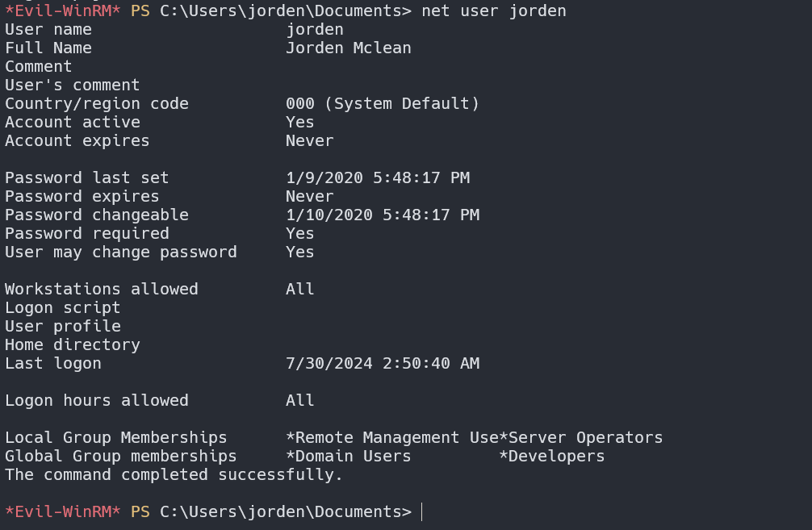Click the full name value 'Jorden Mclean'
Screen dimensions: 812x530
pyautogui.click(x=348, y=48)
